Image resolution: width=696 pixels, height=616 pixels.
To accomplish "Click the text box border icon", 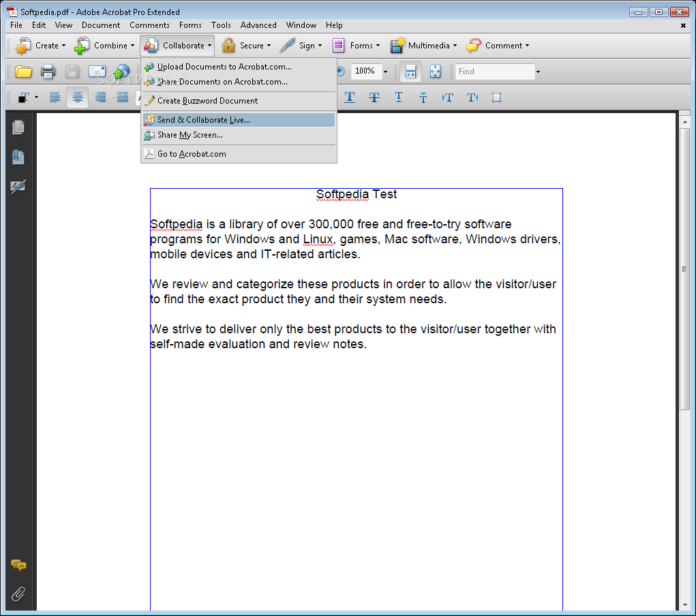I will click(497, 97).
